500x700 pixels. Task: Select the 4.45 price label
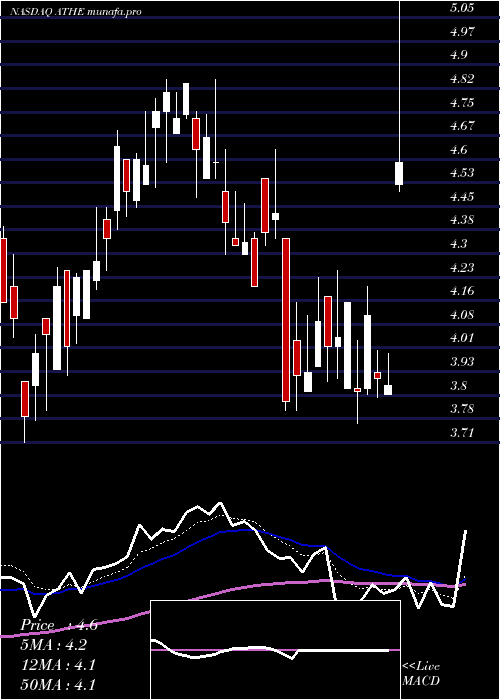pyautogui.click(x=462, y=196)
